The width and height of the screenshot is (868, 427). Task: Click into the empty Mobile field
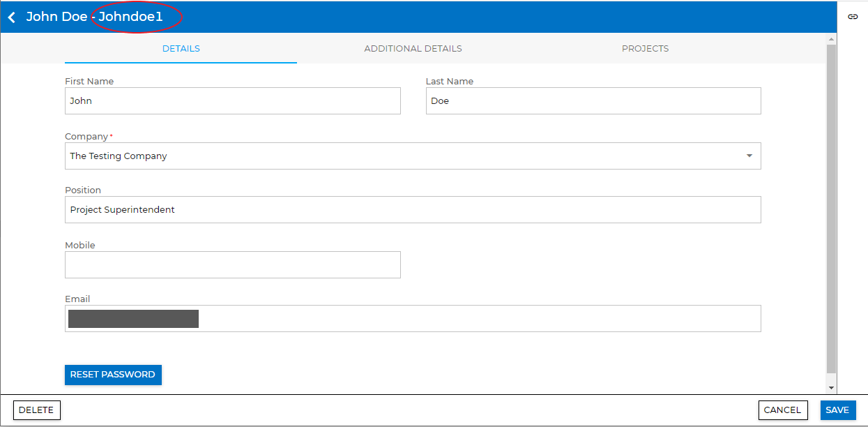232,265
